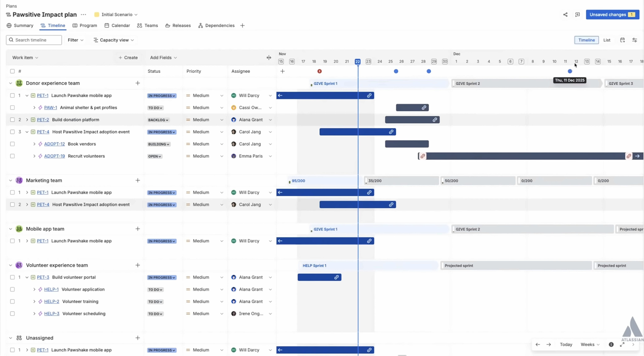Switch to List view
Screen dimensions: 644x356
tap(607, 40)
